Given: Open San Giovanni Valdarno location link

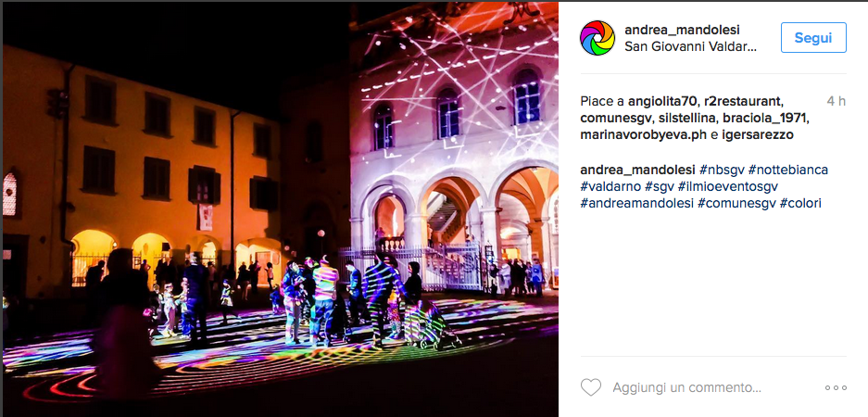Looking at the screenshot, I should (x=690, y=46).
